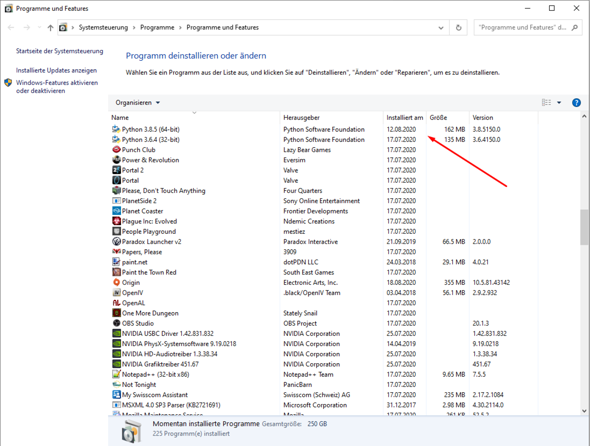Select the paint.net icon
This screenshot has height=446, width=590.
point(116,262)
